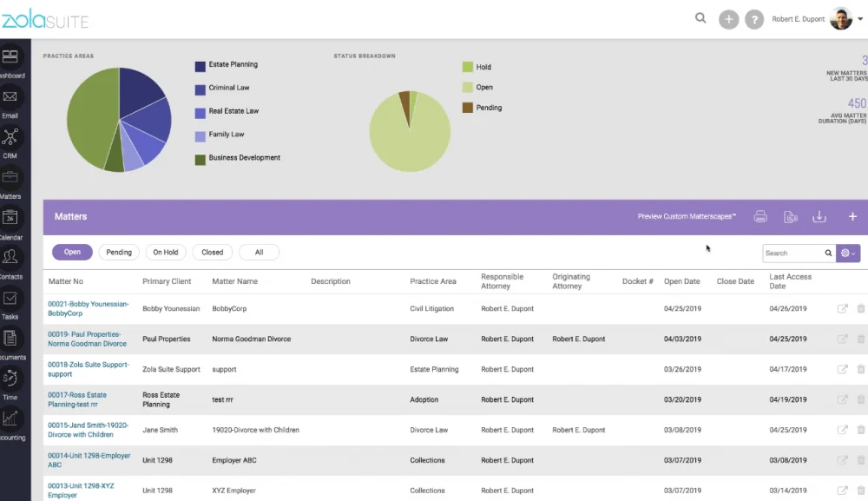Select the Open status filter

(72, 252)
